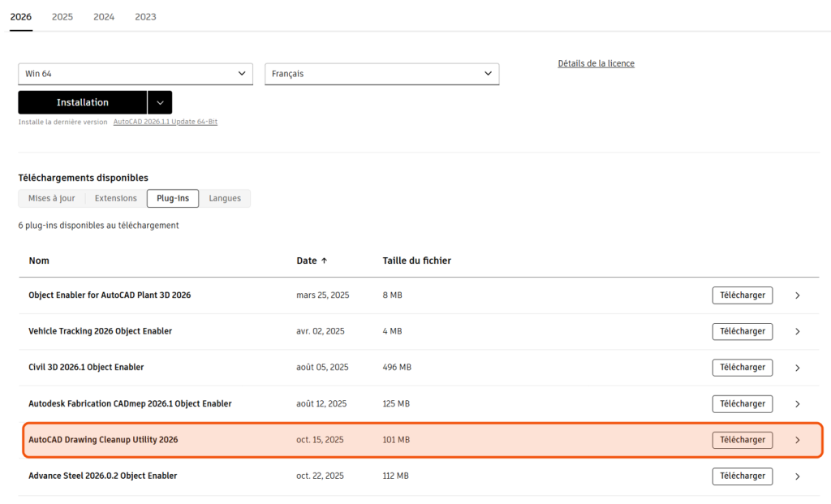Click Object Enabler for AutoCAD Plant 3D 2026 name
The height and width of the screenshot is (504, 831).
[110, 295]
